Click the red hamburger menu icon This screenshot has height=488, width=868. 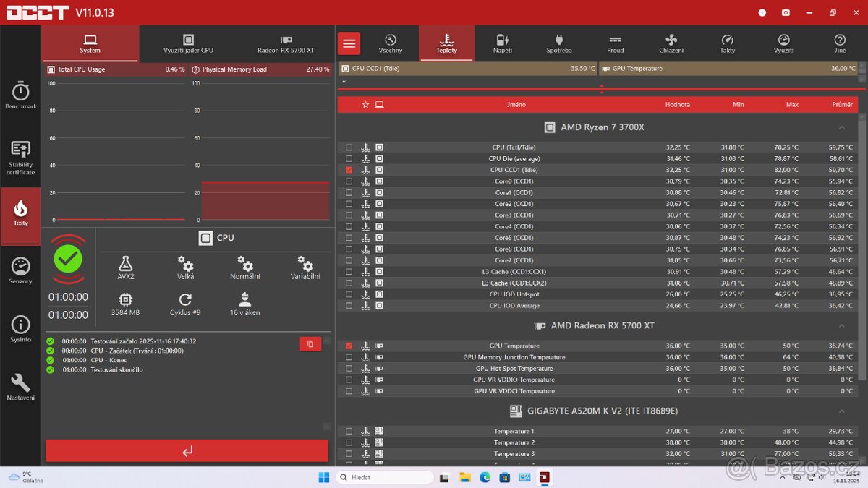pyautogui.click(x=349, y=43)
